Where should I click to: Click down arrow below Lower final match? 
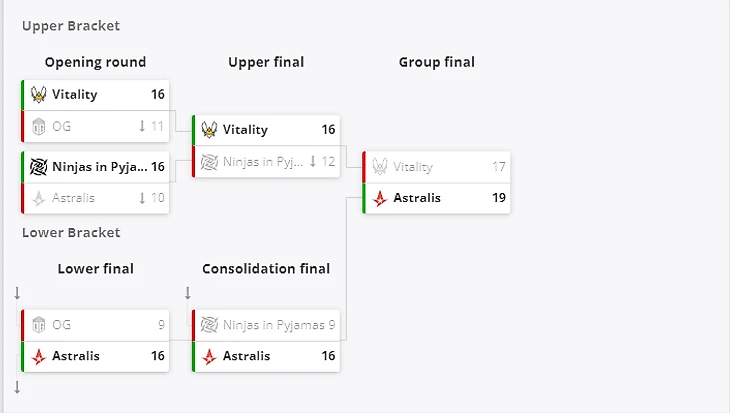(x=17, y=387)
